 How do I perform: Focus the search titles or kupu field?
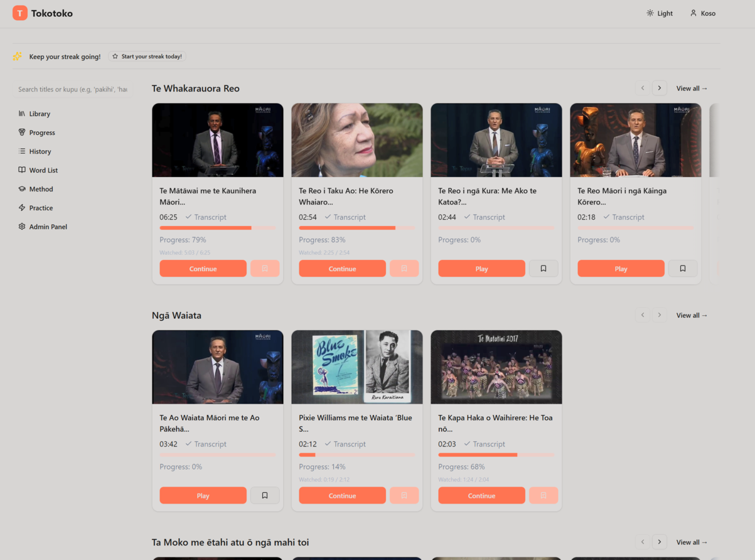pos(72,89)
